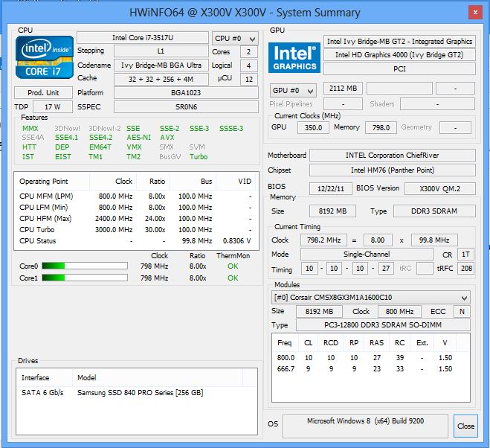Click the Intel HD Graphics 4000 field
This screenshot has height=448, width=490.
click(399, 55)
